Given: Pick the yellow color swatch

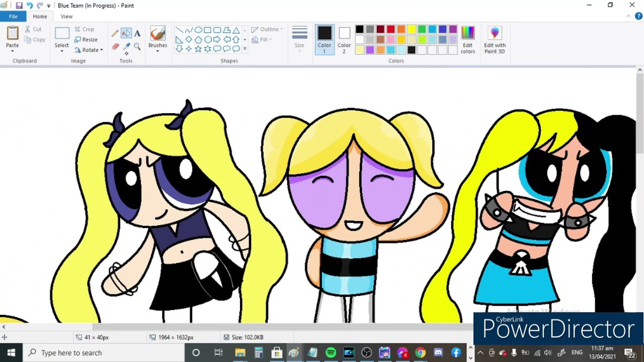Looking at the screenshot, I should coord(412,30).
